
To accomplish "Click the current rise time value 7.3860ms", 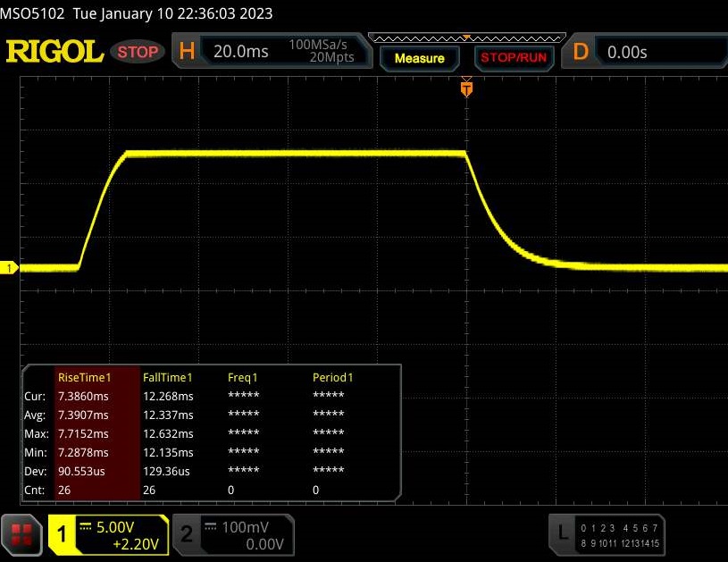I will (x=83, y=396).
